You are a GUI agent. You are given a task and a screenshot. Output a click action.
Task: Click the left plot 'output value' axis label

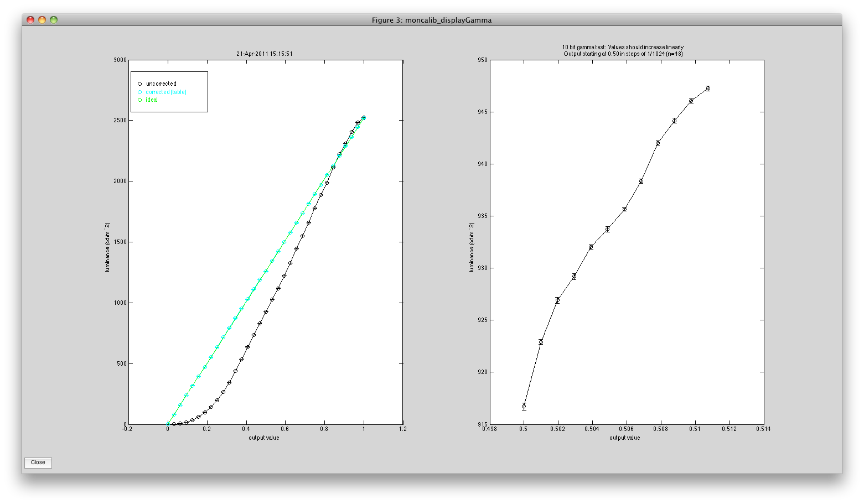coord(264,438)
